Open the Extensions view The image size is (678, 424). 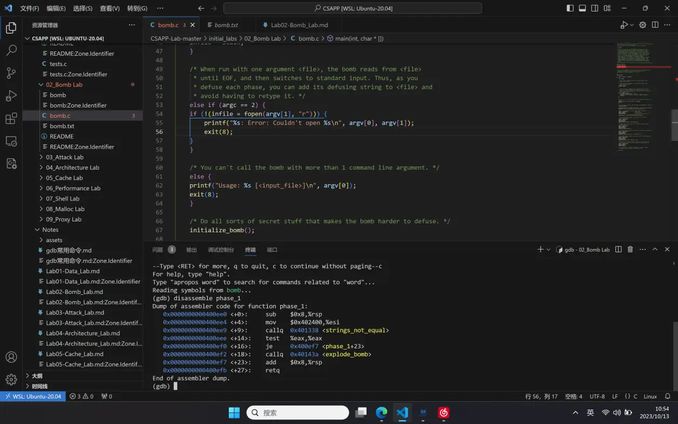tap(11, 118)
